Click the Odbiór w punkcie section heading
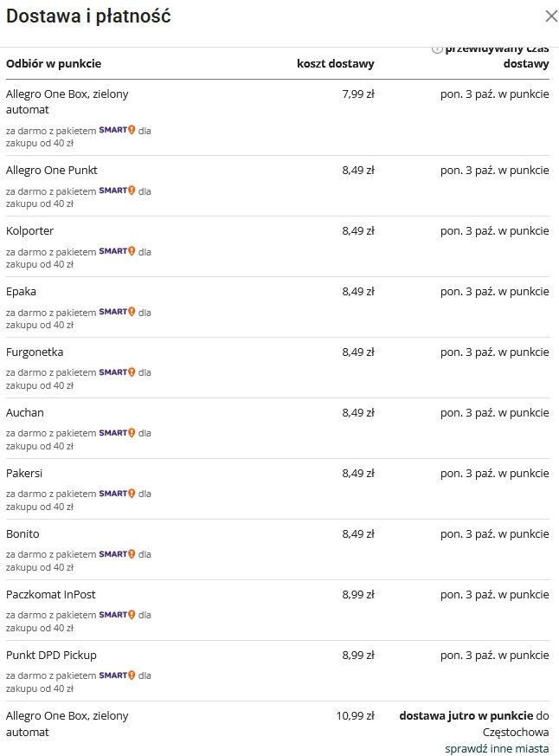The width and height of the screenshot is (559, 756). click(x=54, y=64)
